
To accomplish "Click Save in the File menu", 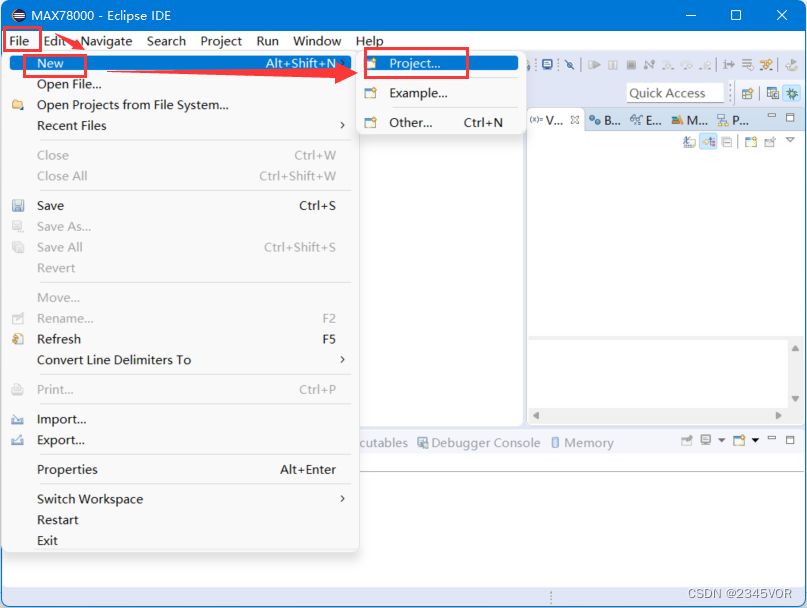I will 180,206.
